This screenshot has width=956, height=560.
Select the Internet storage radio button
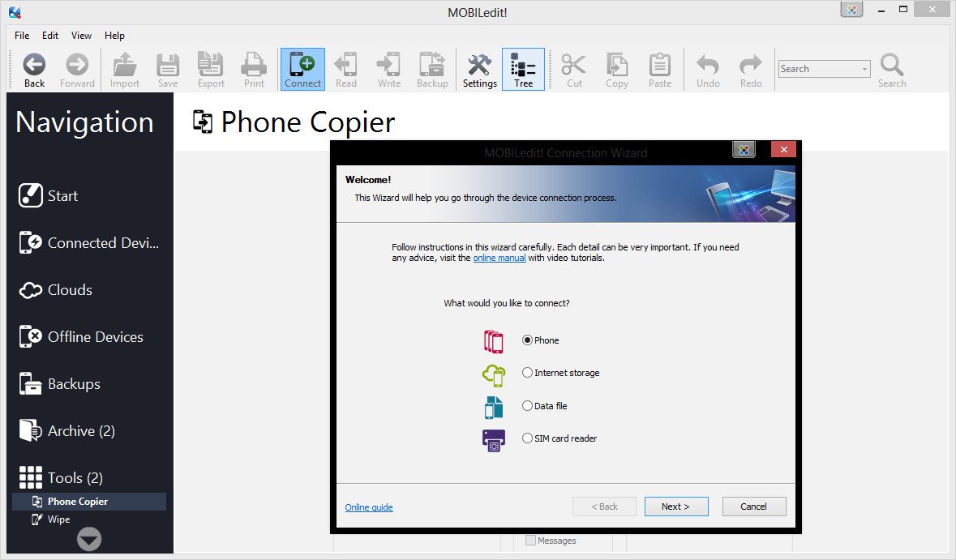point(527,372)
